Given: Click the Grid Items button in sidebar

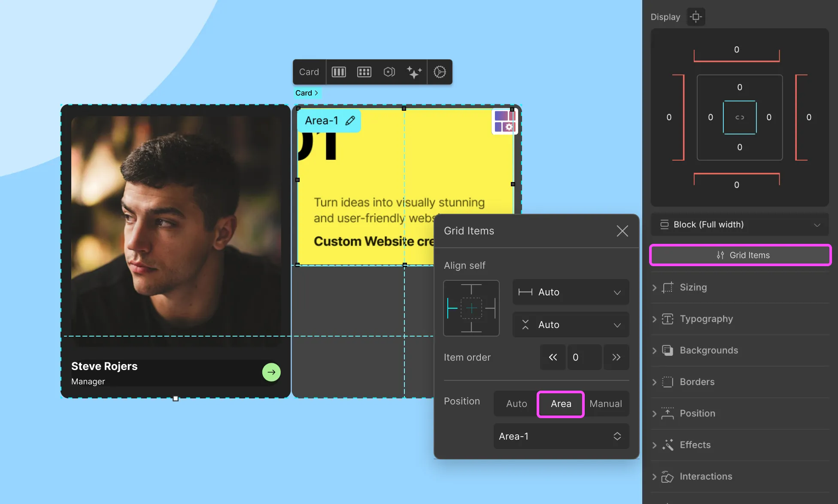Looking at the screenshot, I should point(741,255).
